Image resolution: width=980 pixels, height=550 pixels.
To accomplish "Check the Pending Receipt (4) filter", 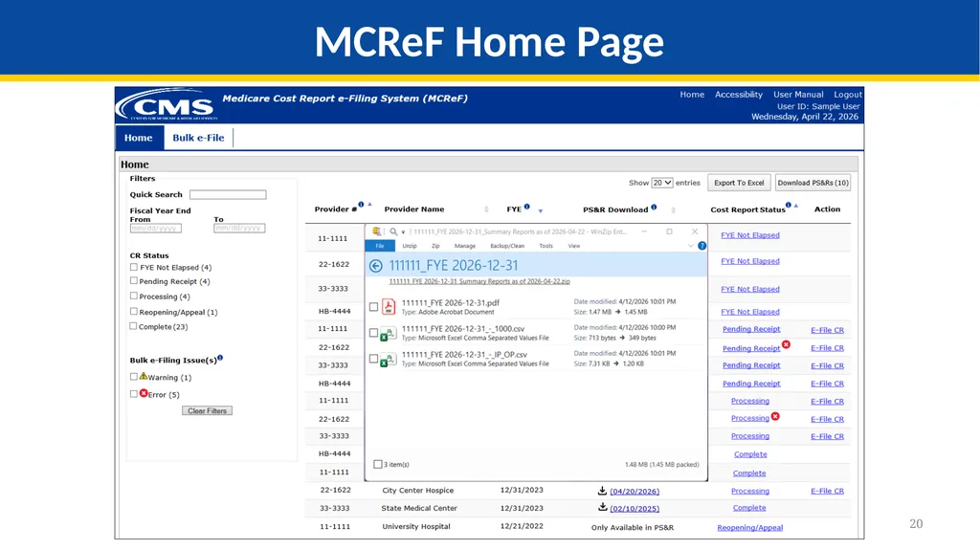I will pos(134,281).
